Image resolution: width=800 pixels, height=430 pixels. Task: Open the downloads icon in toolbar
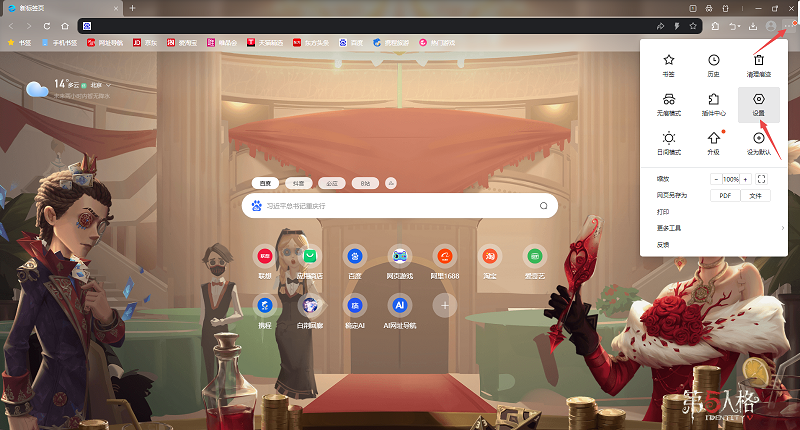tap(753, 26)
